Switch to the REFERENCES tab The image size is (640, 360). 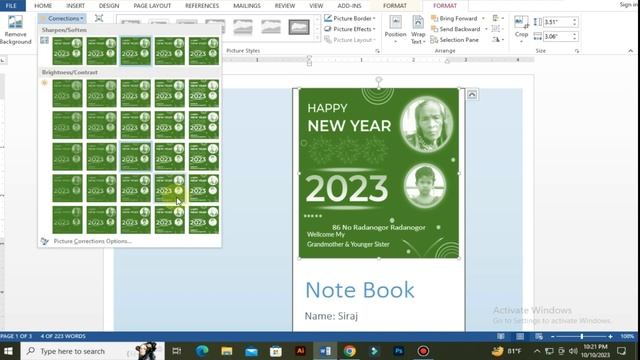click(x=202, y=6)
